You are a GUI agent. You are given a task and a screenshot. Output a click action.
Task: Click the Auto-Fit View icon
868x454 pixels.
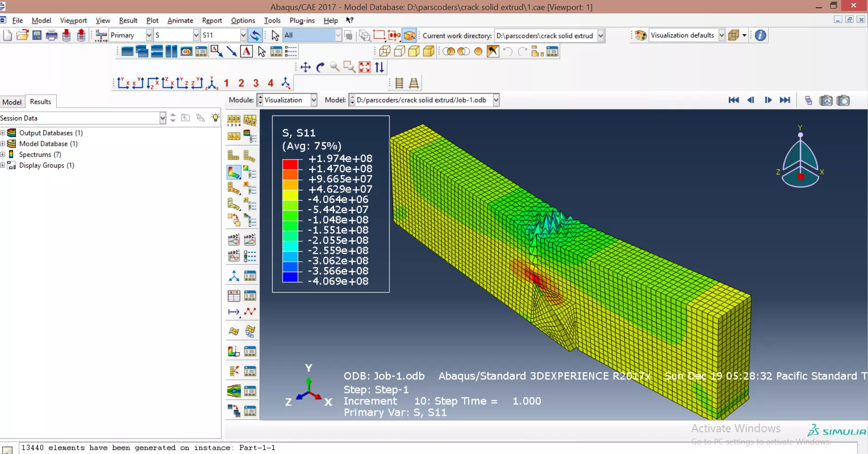click(364, 67)
